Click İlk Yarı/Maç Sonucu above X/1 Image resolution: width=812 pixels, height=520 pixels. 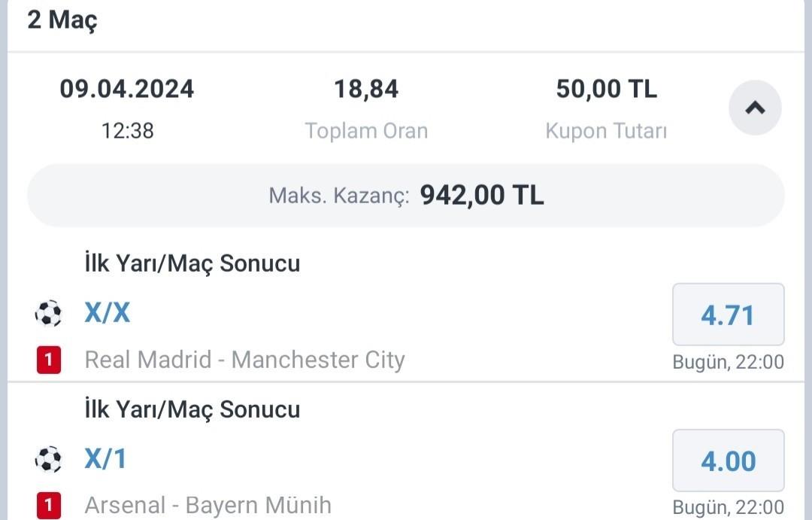(192, 409)
